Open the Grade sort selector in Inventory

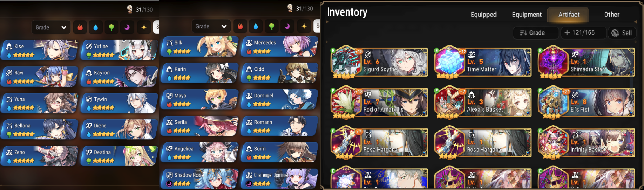pos(535,33)
